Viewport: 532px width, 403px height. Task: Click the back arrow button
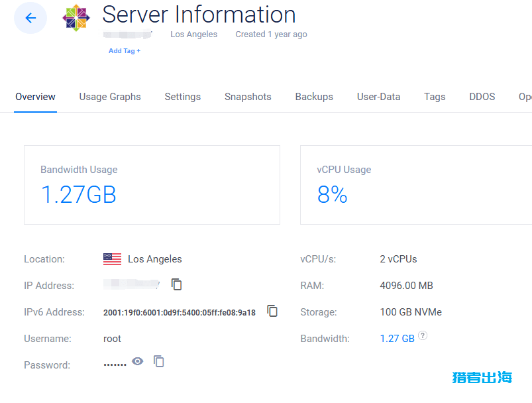[x=30, y=18]
